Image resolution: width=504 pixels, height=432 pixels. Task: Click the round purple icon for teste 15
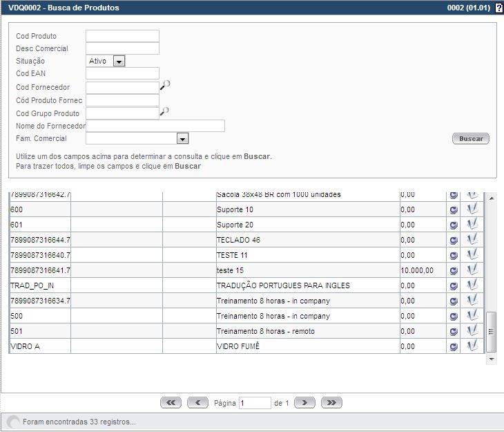[454, 271]
